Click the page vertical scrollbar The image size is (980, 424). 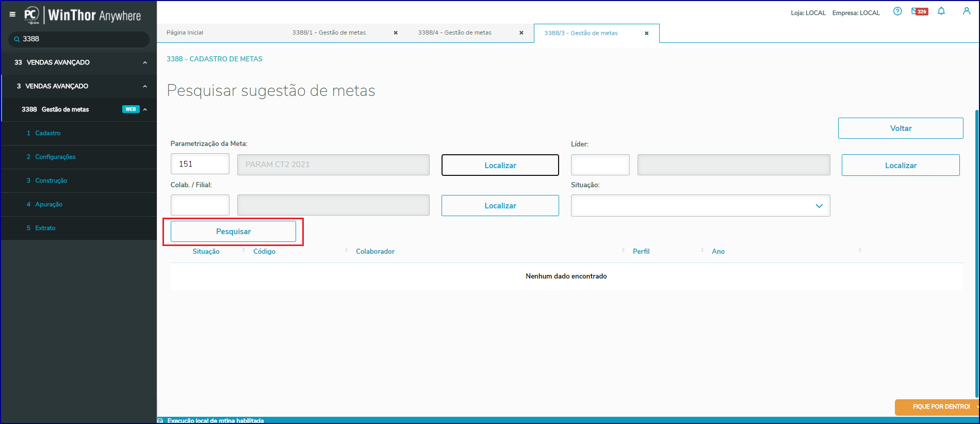click(977, 253)
